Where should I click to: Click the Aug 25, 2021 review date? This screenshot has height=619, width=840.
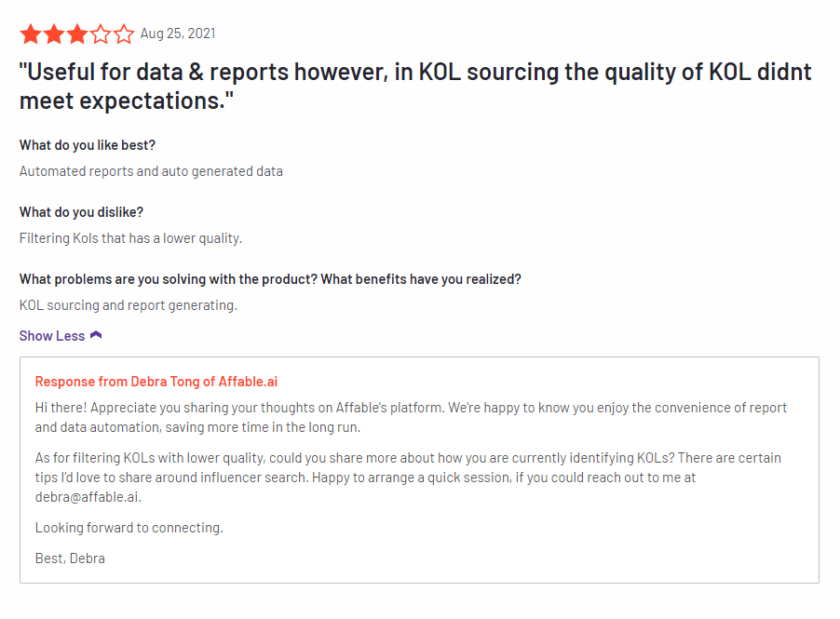pyautogui.click(x=178, y=34)
